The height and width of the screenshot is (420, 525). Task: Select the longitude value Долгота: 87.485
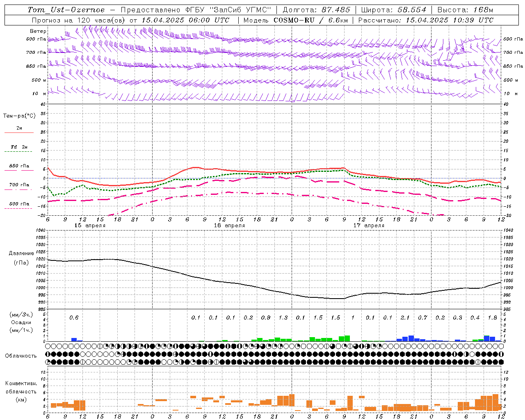click(317, 10)
